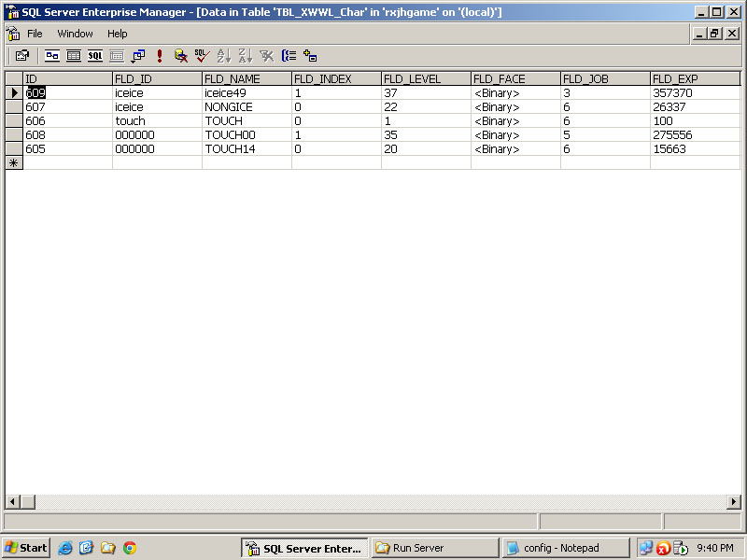Select the FLD_INDEX column header
The width and height of the screenshot is (747, 560).
tap(336, 78)
